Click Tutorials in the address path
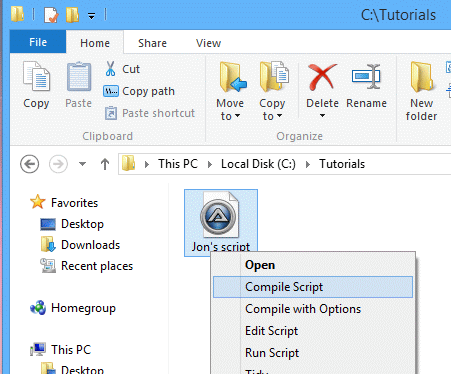Screen dimensions: 451x374 pos(342,164)
